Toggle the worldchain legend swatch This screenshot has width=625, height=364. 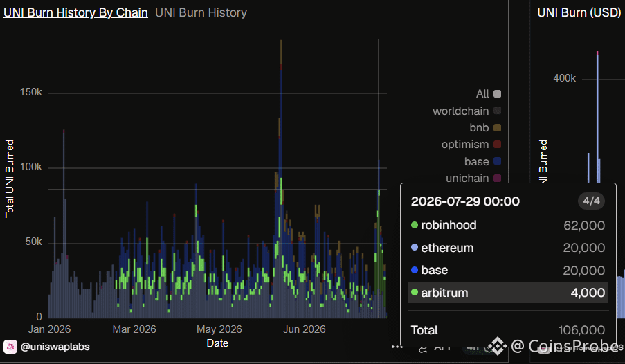(x=497, y=111)
